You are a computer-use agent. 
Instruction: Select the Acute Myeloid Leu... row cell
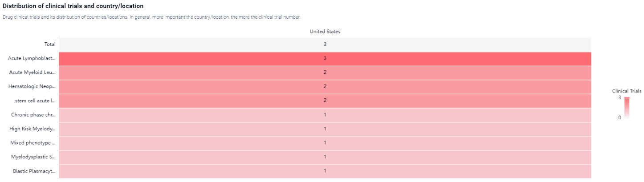(325, 73)
